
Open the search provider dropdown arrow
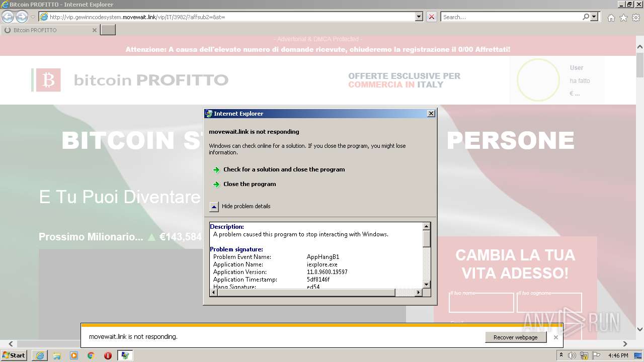point(595,17)
